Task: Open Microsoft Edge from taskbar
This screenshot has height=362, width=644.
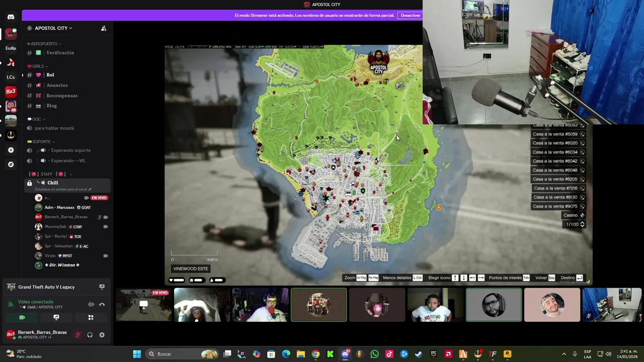Action: (x=286, y=354)
